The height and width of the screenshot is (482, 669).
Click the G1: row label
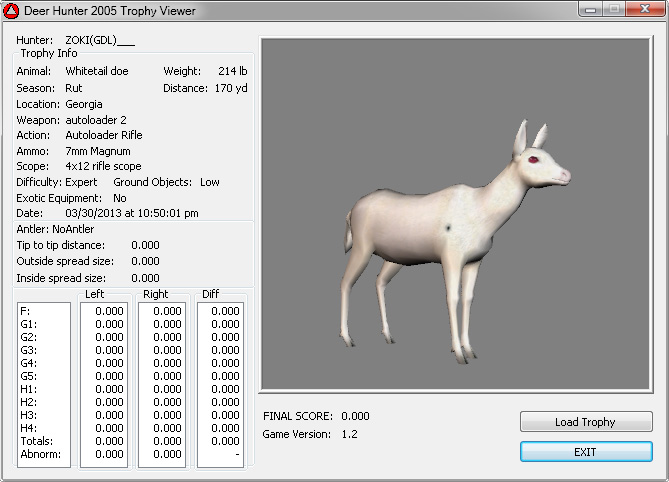(29, 324)
